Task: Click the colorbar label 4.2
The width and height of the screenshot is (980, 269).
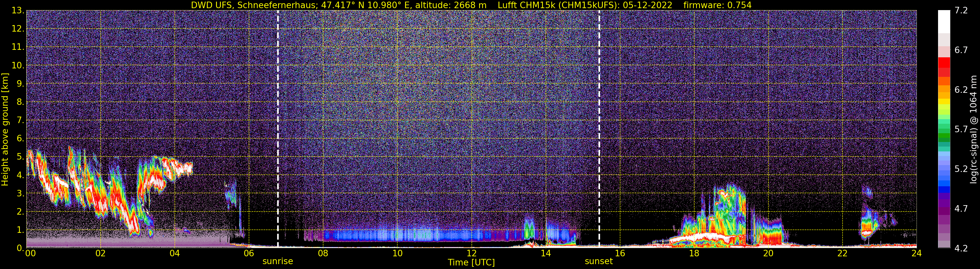Action: [x=961, y=248]
